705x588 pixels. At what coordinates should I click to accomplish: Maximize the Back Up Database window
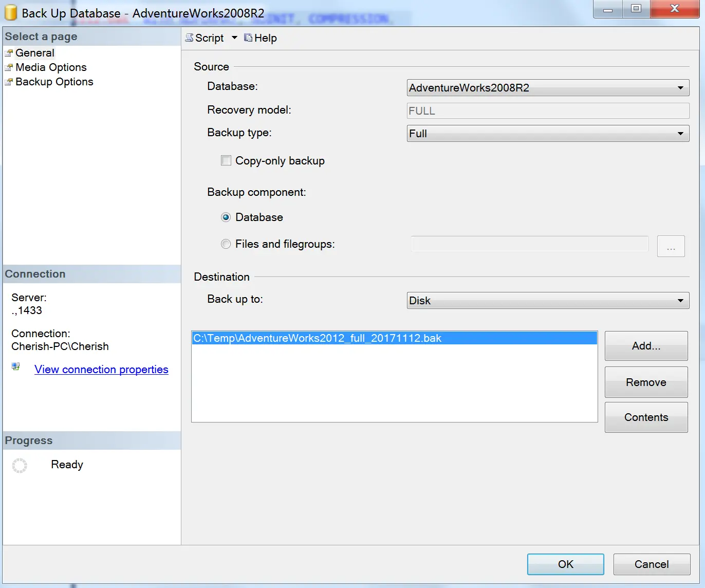pyautogui.click(x=636, y=9)
